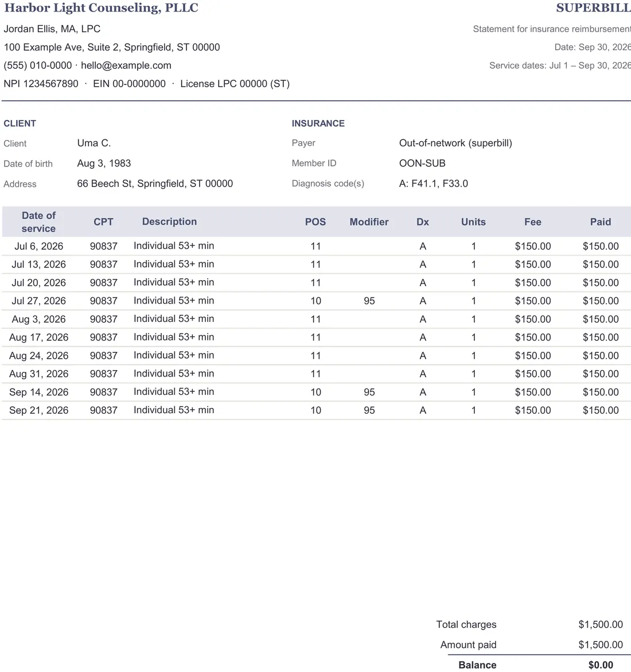Click the Jul 27, 2026 service date
This screenshot has height=672, width=631.
(x=38, y=301)
